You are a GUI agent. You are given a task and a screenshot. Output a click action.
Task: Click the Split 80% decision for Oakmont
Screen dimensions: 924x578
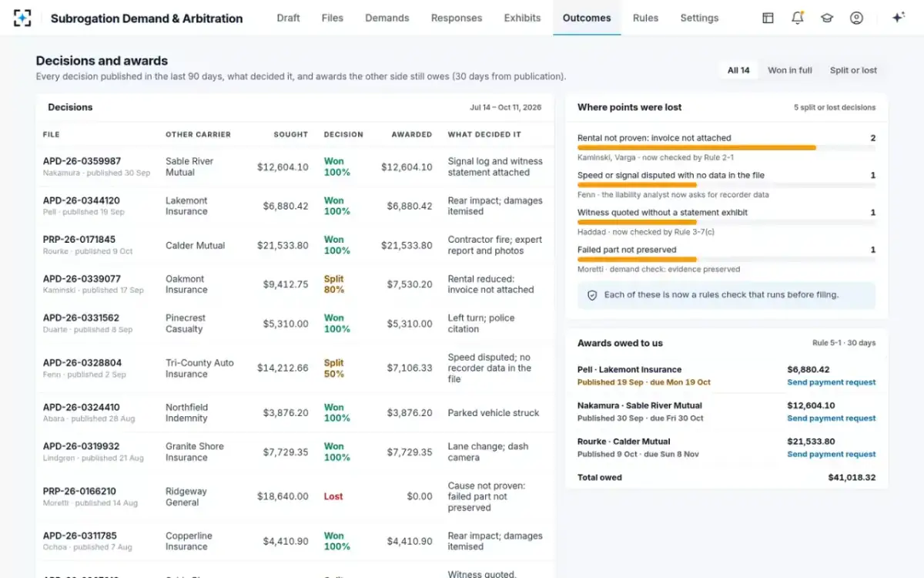(x=334, y=284)
